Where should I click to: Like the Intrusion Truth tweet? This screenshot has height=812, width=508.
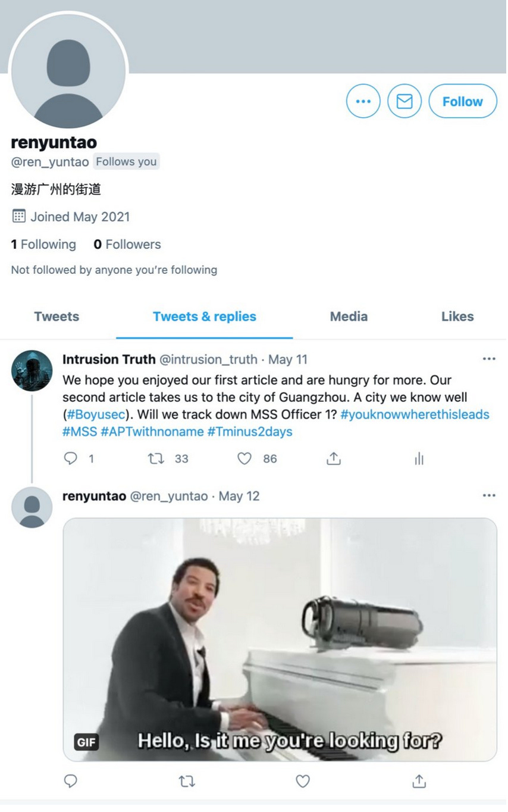click(244, 458)
